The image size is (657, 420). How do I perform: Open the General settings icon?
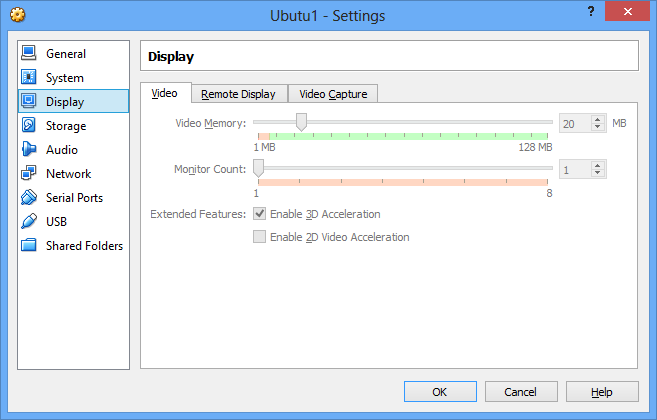28,53
